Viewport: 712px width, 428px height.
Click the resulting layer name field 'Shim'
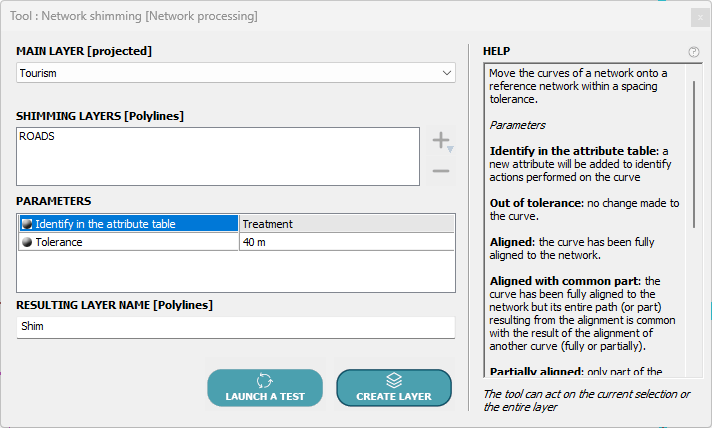click(236, 326)
